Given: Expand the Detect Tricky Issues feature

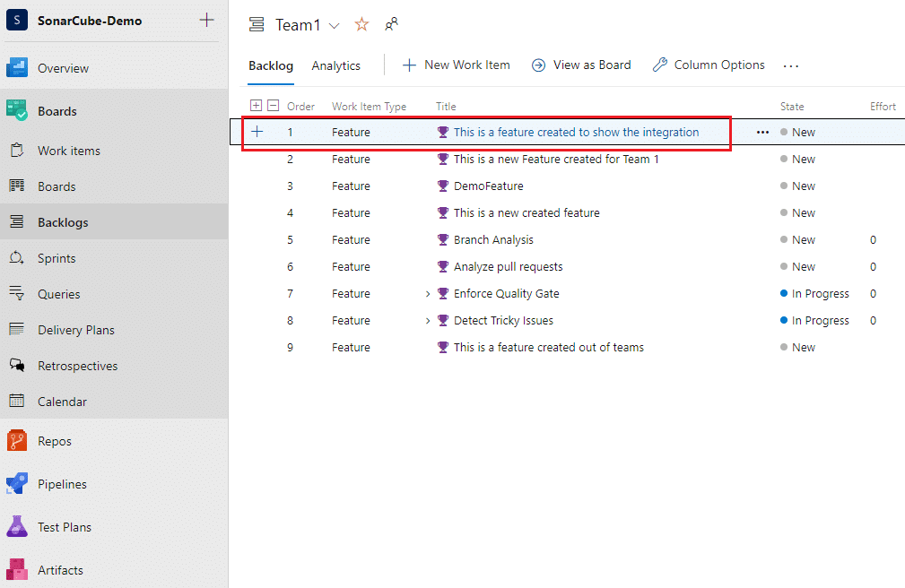Looking at the screenshot, I should coord(428,320).
